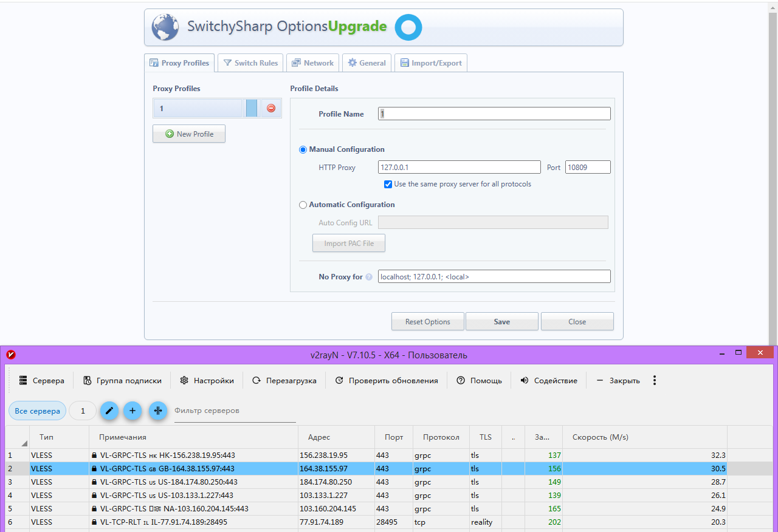Viewport: 778px width, 532px height.
Task: Toggle Use the same proxy server checkbox
Action: 388,184
